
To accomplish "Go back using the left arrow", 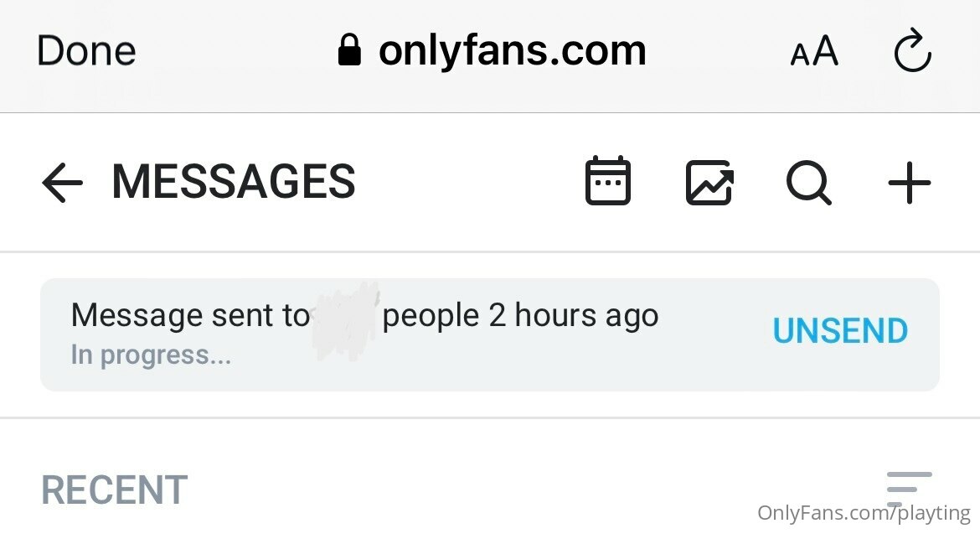I will pos(62,182).
